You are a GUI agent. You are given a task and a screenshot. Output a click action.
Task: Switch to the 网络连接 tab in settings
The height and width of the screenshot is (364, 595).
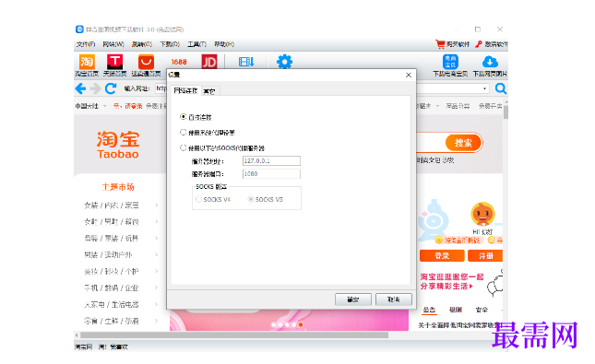185,90
